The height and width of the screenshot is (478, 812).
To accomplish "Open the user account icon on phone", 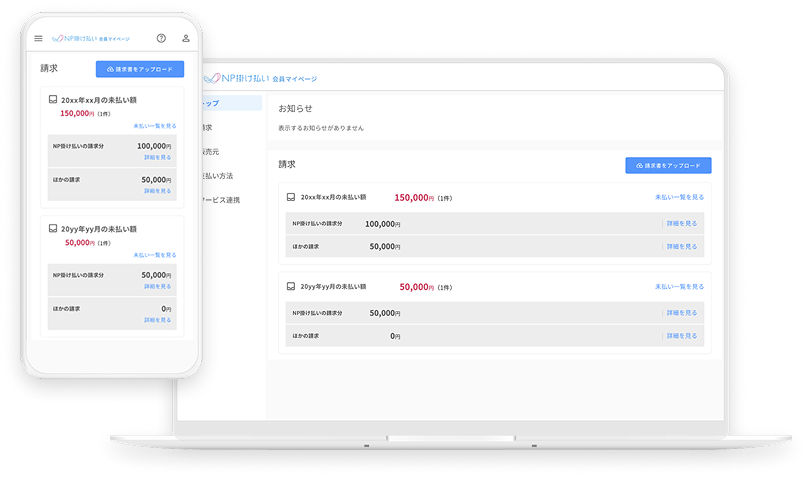I will [186, 38].
